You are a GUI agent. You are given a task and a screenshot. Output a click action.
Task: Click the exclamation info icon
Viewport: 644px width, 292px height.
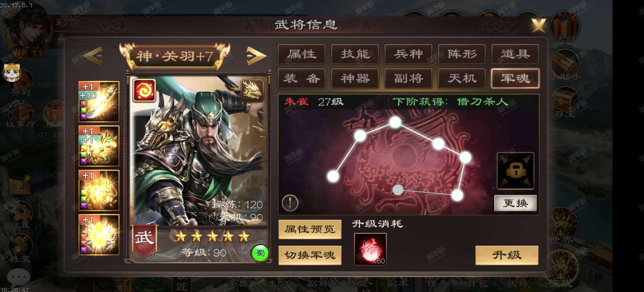pyautogui.click(x=290, y=202)
